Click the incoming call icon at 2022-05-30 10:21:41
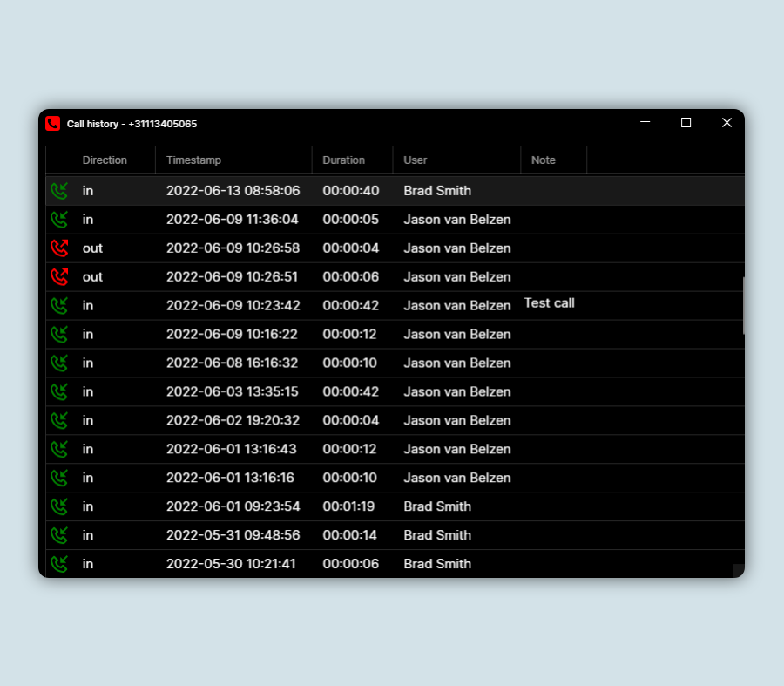 [58, 564]
